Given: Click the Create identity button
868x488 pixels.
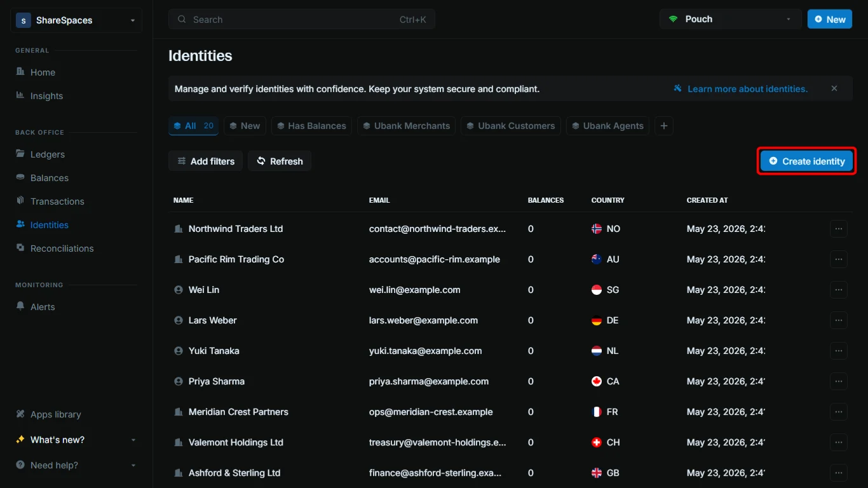Looking at the screenshot, I should 806,161.
